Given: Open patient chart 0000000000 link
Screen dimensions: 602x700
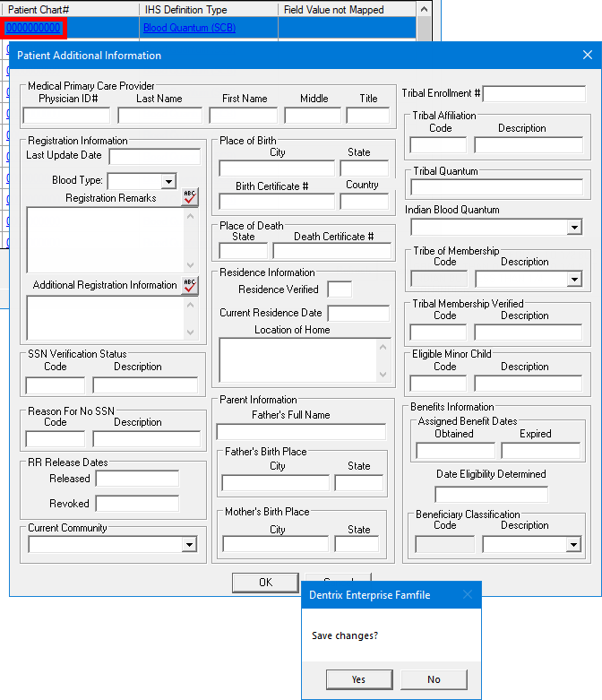Looking at the screenshot, I should tap(33, 28).
